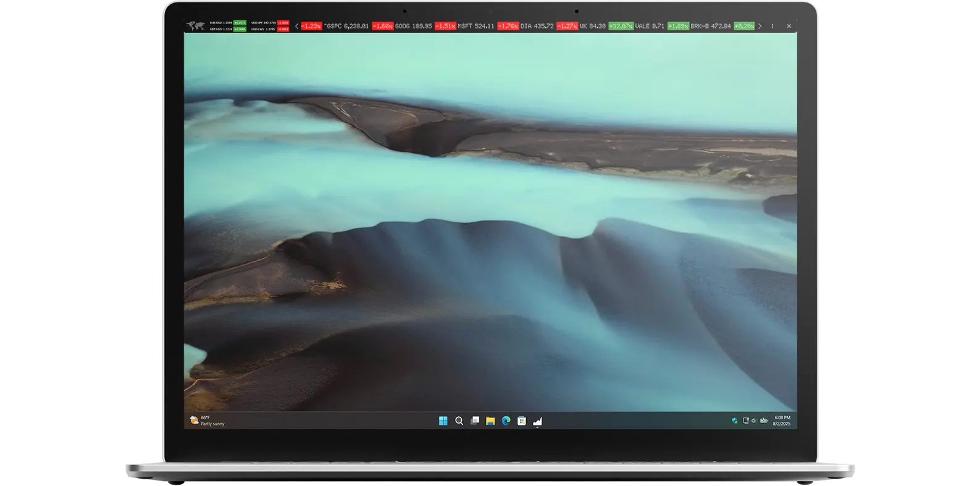980x486 pixels.
Task: Select the GOOG 189.95 ticker
Action: point(413,26)
